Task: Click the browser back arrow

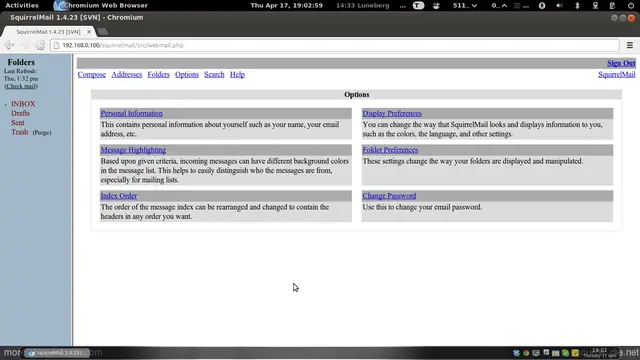Action: pos(9,45)
